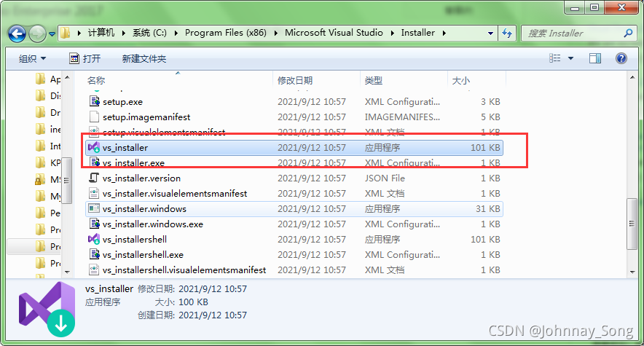Select the vs_installer application icon
The height and width of the screenshot is (346, 644).
(x=94, y=147)
